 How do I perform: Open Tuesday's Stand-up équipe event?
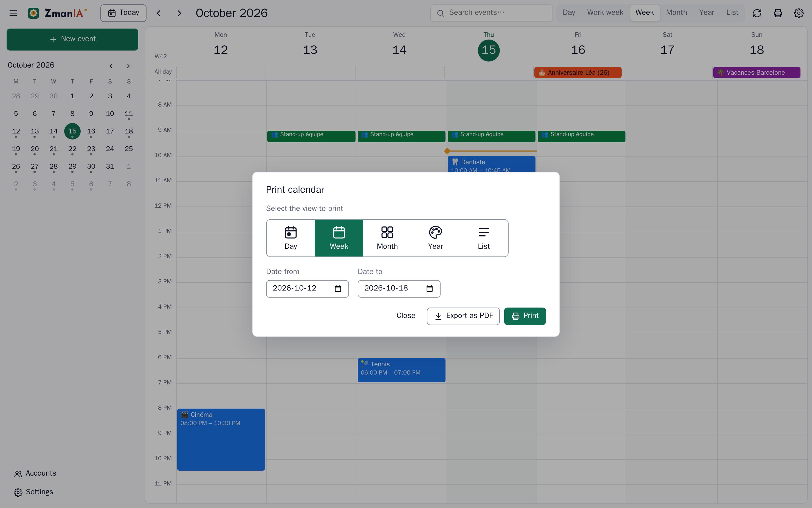(311, 136)
